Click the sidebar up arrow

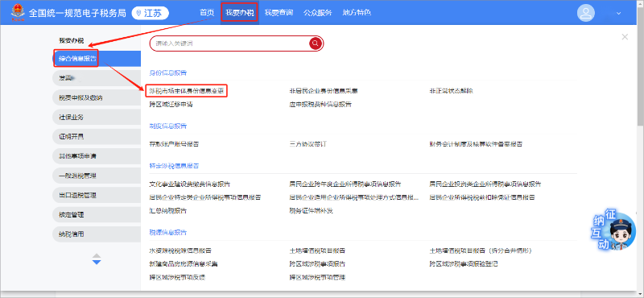click(97, 255)
